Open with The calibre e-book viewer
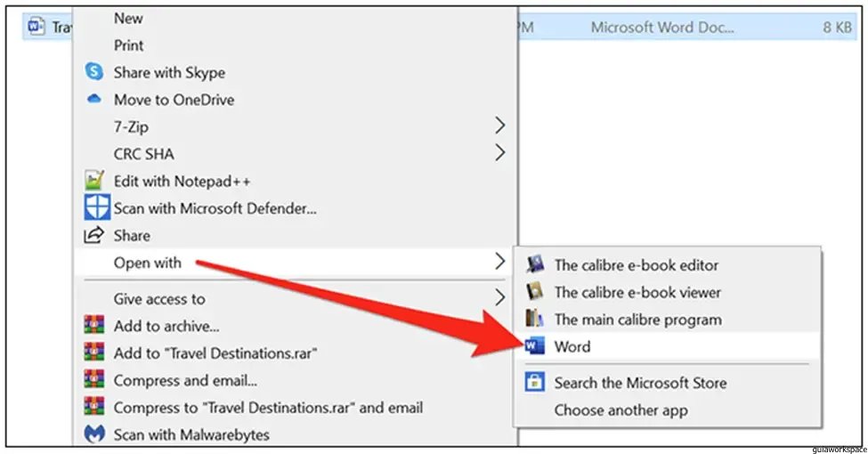Image resolution: width=868 pixels, height=454 pixels. point(637,292)
